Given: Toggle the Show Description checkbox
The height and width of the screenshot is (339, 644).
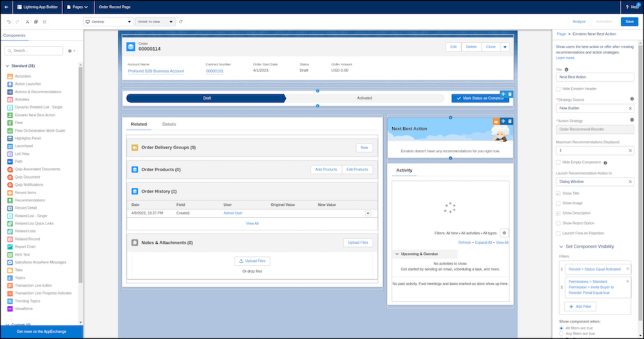Looking at the screenshot, I should point(558,214).
